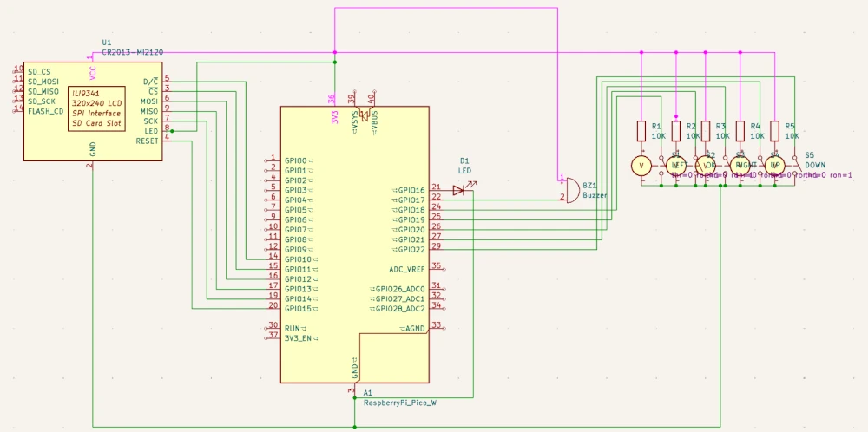Select the R3 10K resistor symbol

705,130
